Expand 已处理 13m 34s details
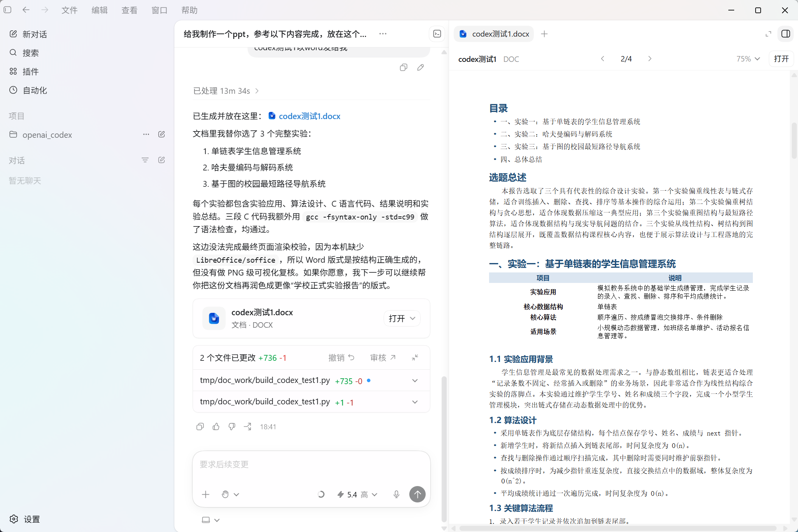The height and width of the screenshot is (532, 798). [226, 91]
